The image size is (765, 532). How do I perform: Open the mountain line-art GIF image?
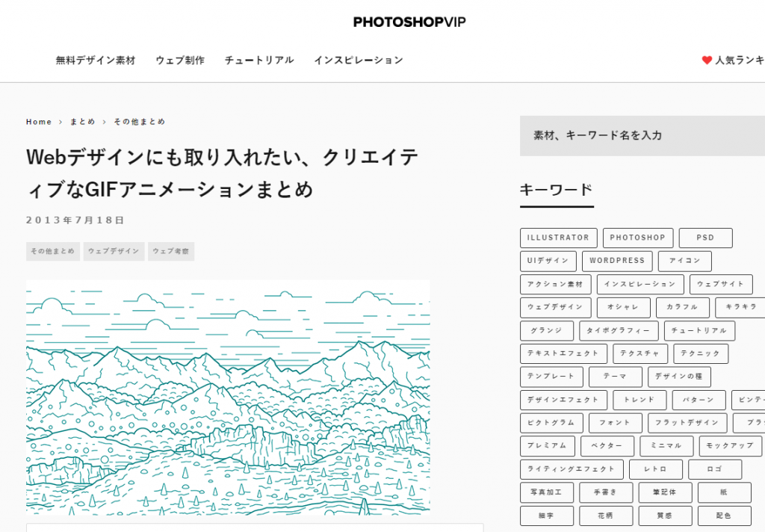228,398
